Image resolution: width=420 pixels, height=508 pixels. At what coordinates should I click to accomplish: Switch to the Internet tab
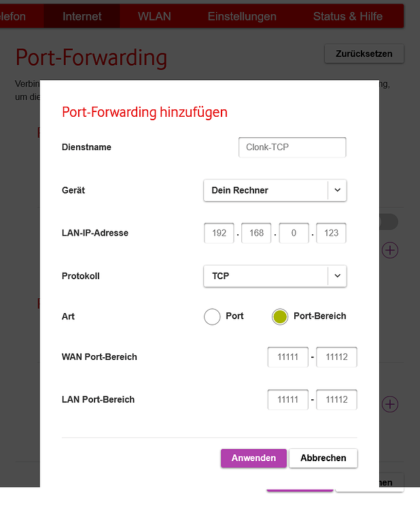82,16
